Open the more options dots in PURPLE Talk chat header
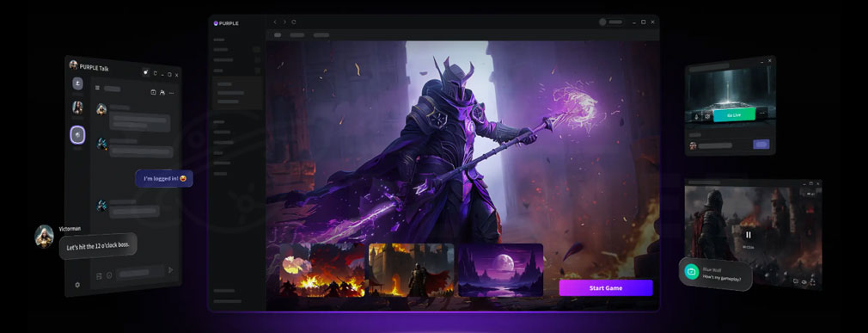 [x=172, y=93]
